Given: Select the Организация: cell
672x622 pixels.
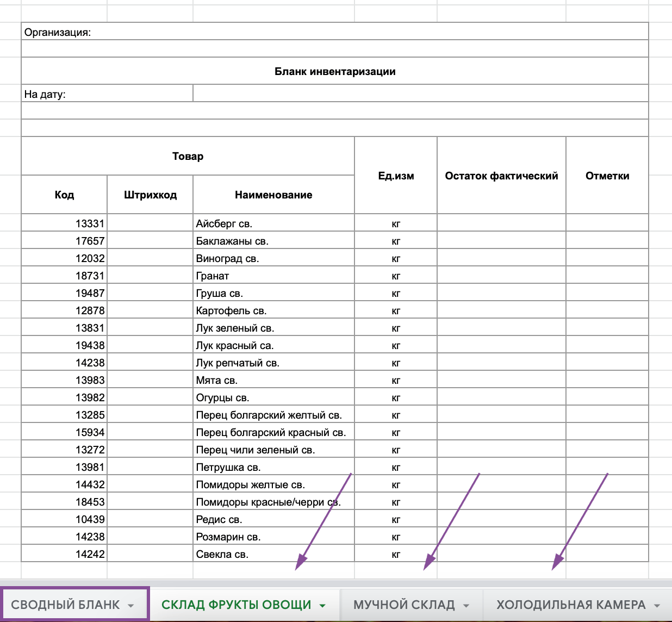Looking at the screenshot, I should click(335, 32).
